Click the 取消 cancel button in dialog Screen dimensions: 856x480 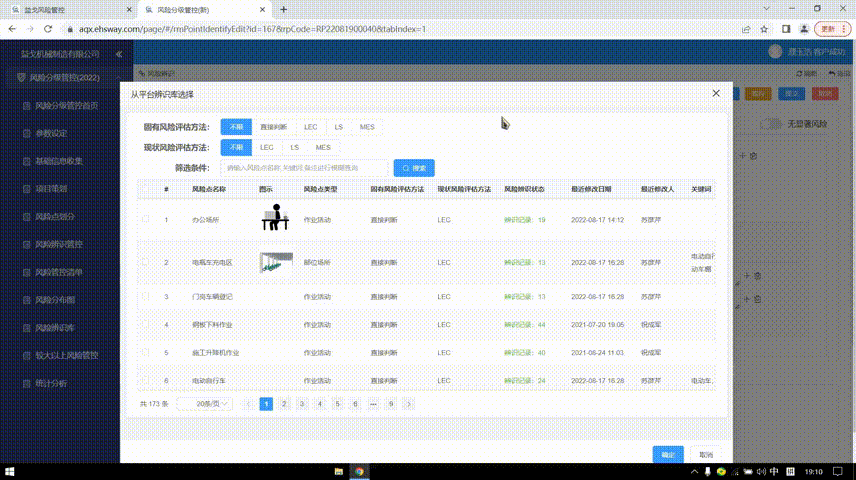click(706, 454)
